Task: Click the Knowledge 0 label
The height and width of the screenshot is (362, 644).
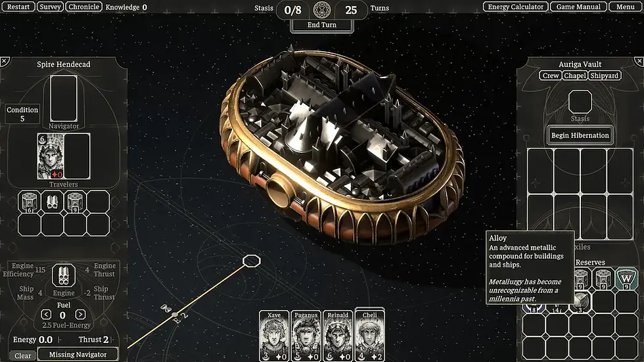Action: [x=126, y=7]
